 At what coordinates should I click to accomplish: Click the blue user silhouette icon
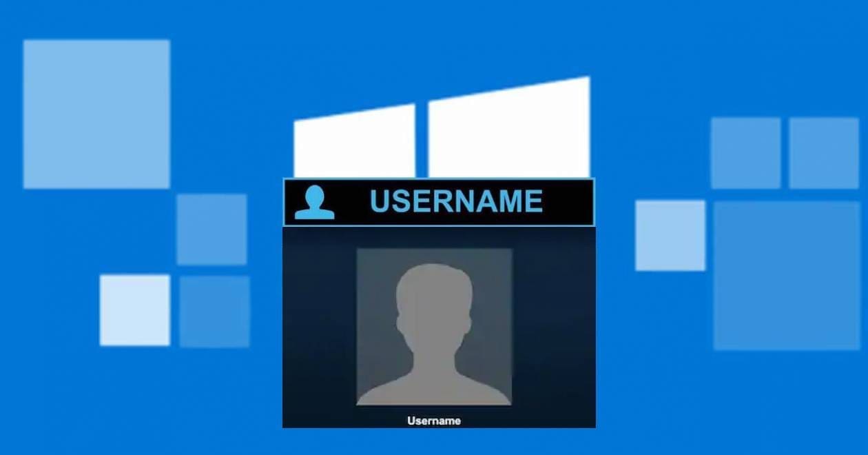[x=314, y=203]
